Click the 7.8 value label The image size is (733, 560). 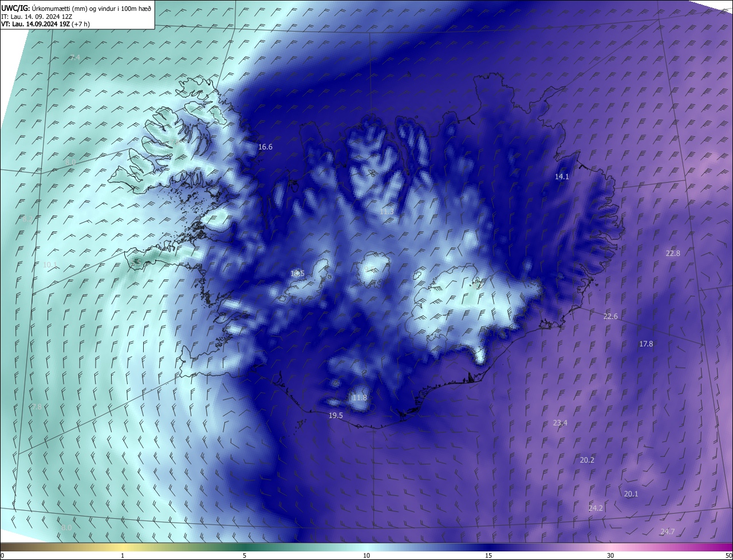(x=36, y=407)
